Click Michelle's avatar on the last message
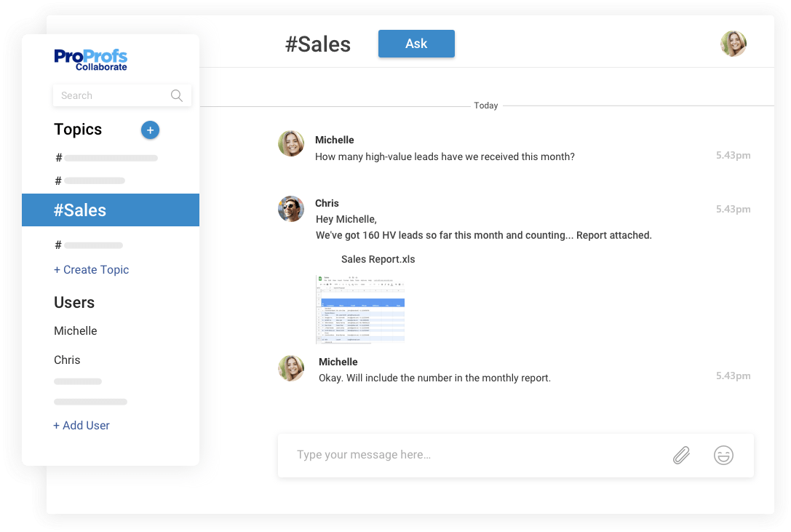This screenshot has height=532, width=791. 291,368
